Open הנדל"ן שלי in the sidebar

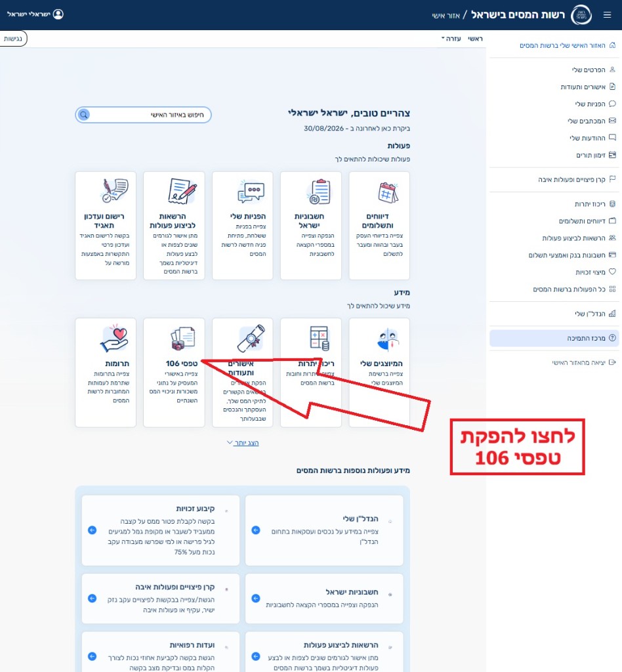point(596,314)
